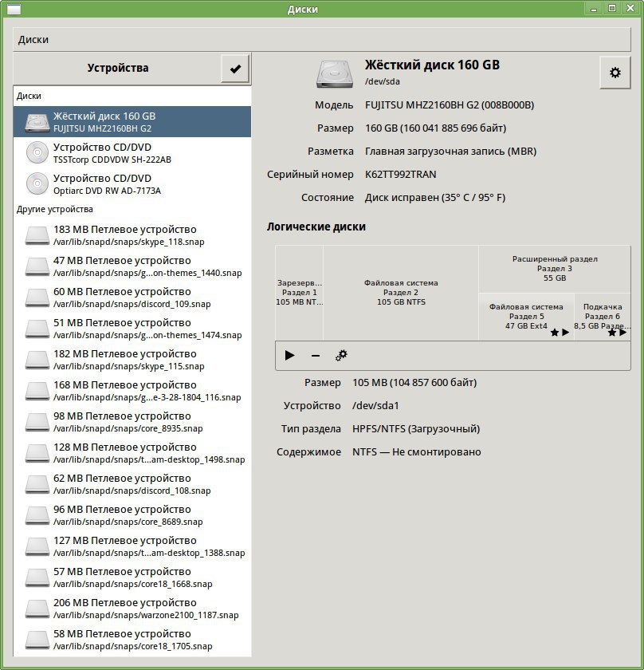Select the 47 MB on-themes_1440.snap loop device
This screenshot has width=644, height=670.
(x=132, y=266)
